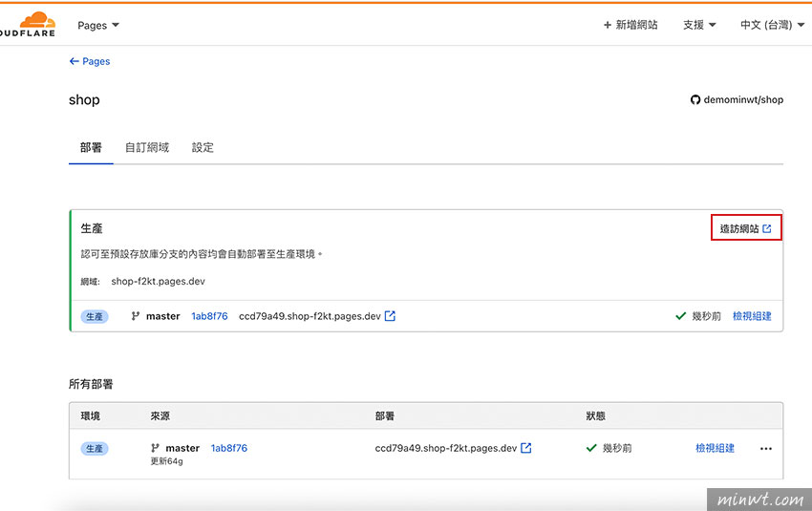Click the 幾秒前 timestamp in the deployments table
Screen dimensions: 812x511
(617, 448)
